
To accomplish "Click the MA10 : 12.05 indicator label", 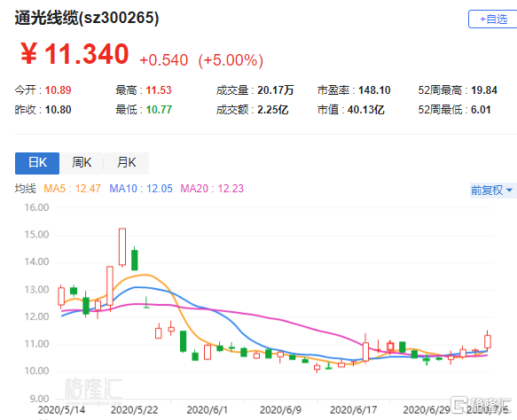I will click(x=141, y=189).
